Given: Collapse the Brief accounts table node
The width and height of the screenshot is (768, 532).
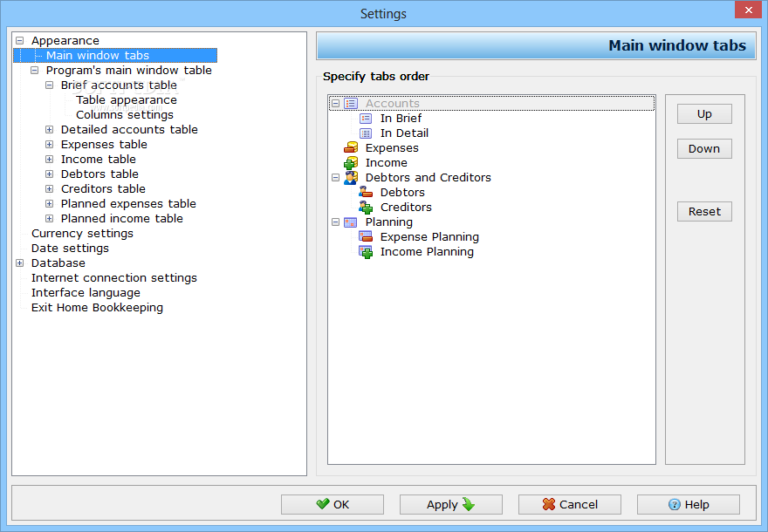Looking at the screenshot, I should point(49,85).
